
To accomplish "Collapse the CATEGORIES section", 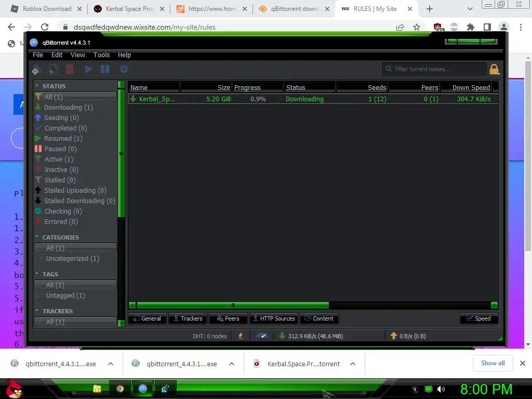I will [x=37, y=237].
